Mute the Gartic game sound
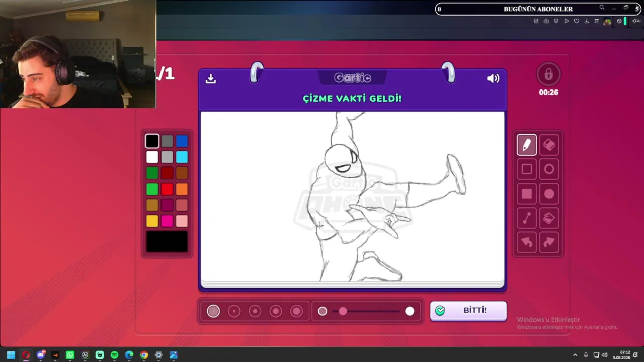This screenshot has height=362, width=644. 493,78
